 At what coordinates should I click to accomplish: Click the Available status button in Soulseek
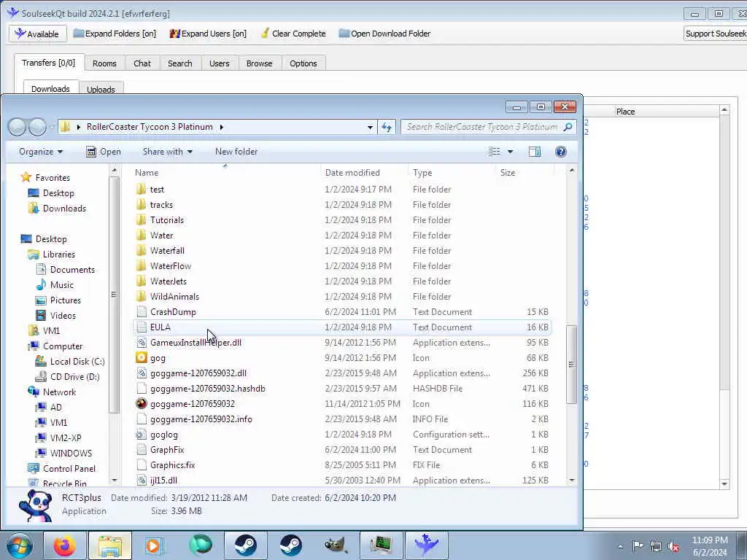[x=37, y=34]
